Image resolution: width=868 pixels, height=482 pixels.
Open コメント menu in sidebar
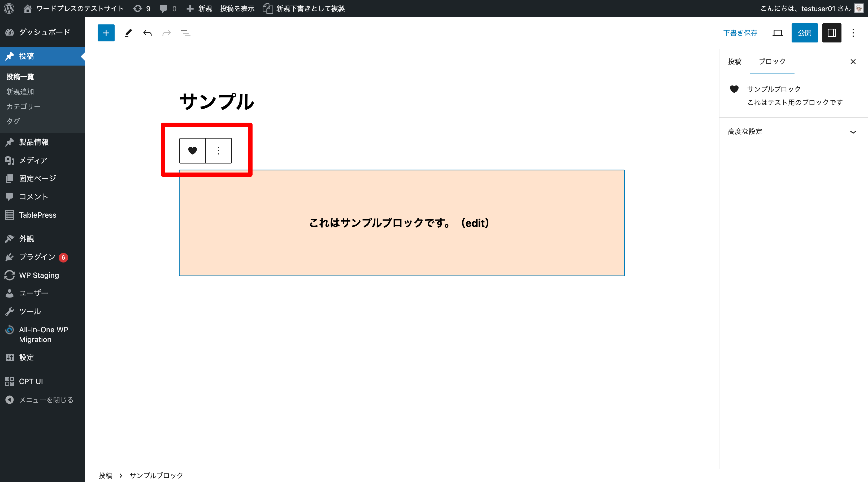42,196
